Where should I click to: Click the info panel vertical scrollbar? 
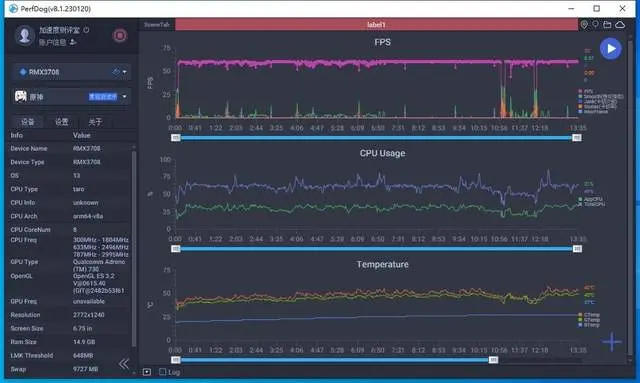pyautogui.click(x=133, y=249)
